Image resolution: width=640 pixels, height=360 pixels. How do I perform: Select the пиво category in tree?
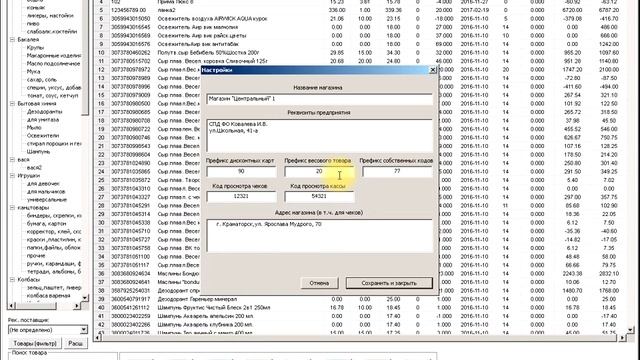[x=33, y=24]
